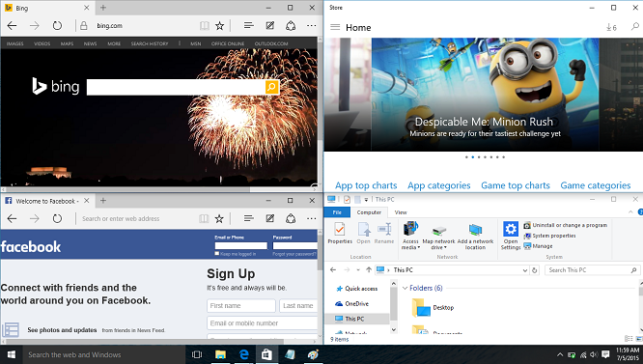This screenshot has height=364, width=643.
Task: Open Game categories in the Store
Action: (x=596, y=185)
